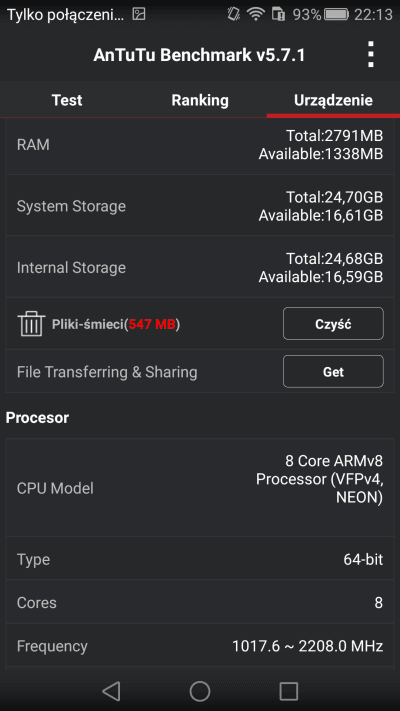Tap the vibrate mode status icon

tap(233, 15)
